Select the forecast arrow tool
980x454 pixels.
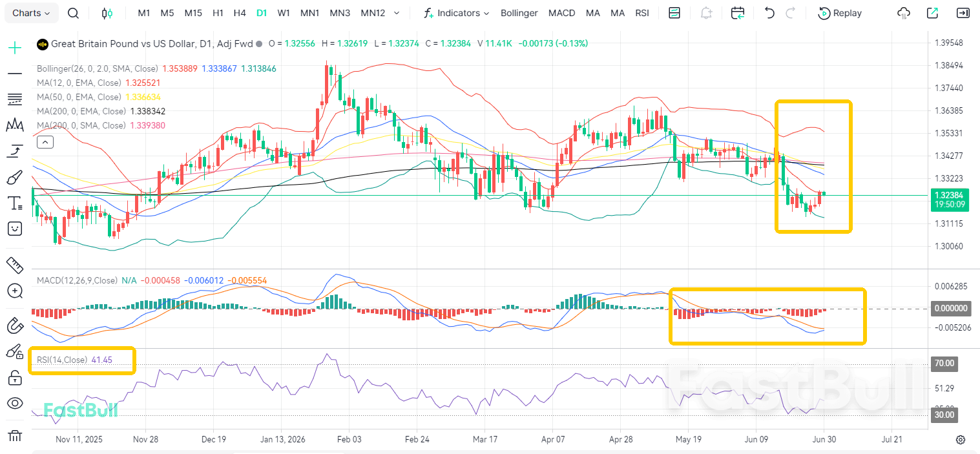(15, 151)
